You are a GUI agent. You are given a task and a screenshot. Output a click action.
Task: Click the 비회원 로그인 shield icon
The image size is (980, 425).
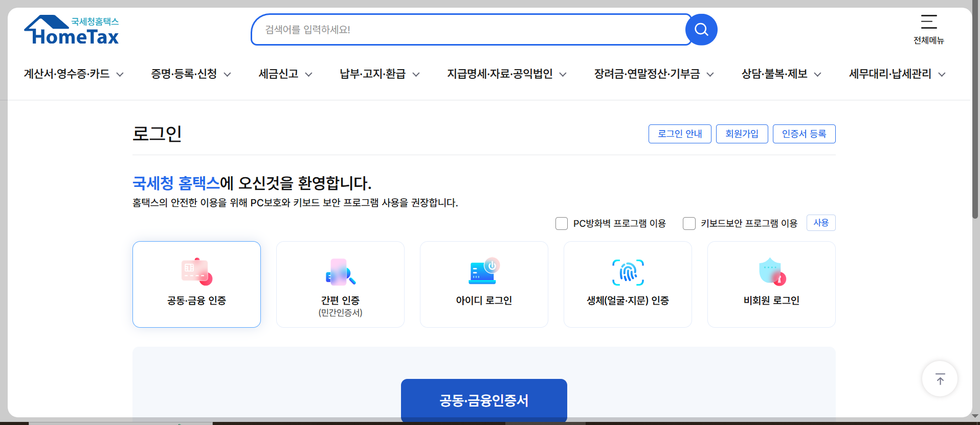[772, 272]
